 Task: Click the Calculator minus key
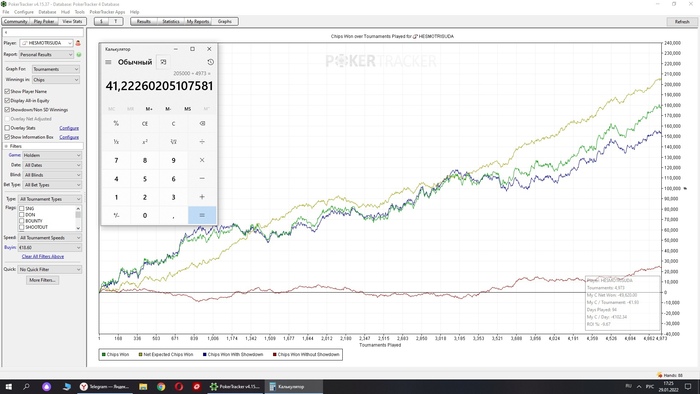click(x=202, y=178)
